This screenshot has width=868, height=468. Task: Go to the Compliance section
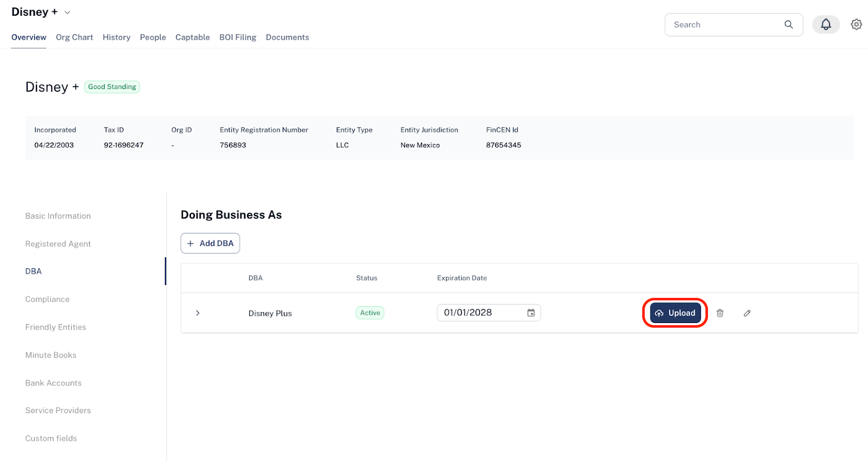click(x=47, y=299)
